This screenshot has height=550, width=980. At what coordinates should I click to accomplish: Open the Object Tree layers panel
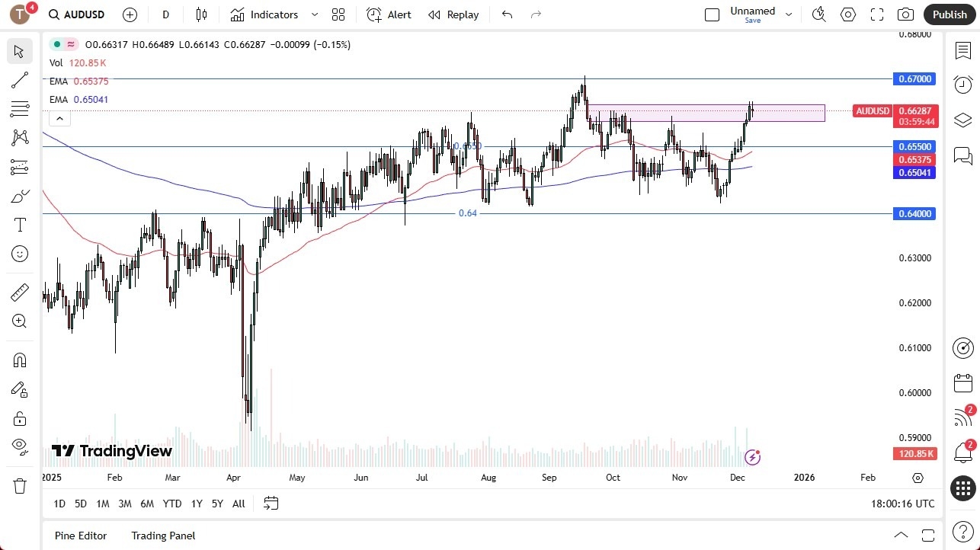point(962,120)
